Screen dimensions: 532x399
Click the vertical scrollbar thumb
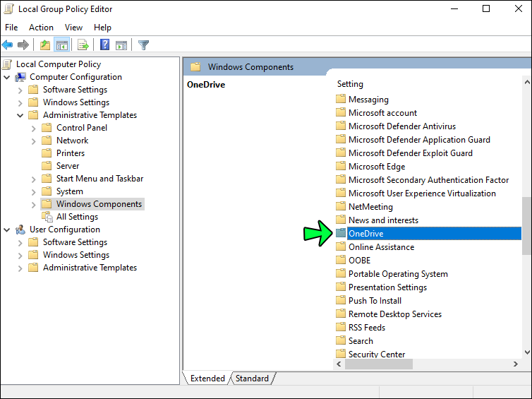point(526,225)
